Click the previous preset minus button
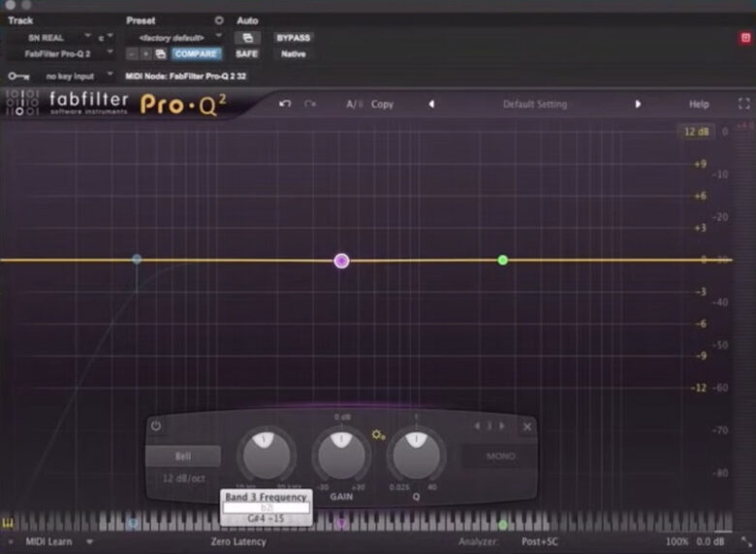Image resolution: width=756 pixels, height=554 pixels. pyautogui.click(x=131, y=54)
